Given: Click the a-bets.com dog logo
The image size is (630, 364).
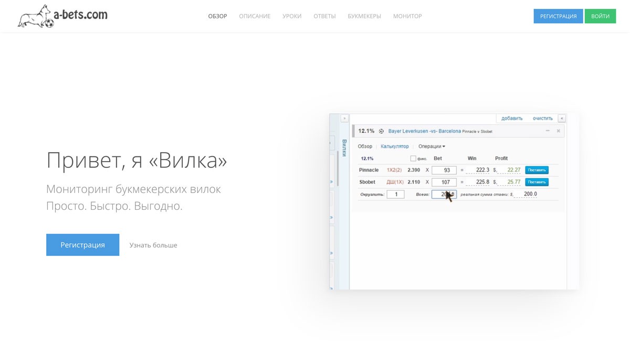Looking at the screenshot, I should [62, 16].
